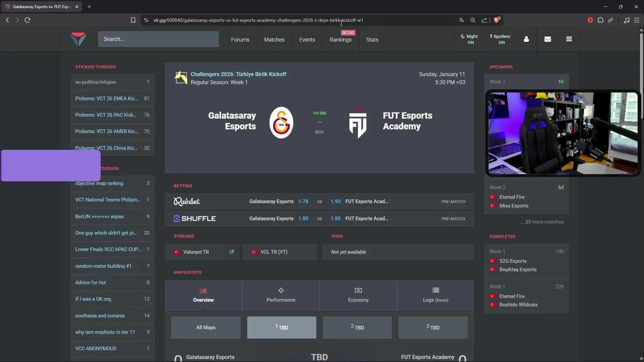Click the Galatasaray Esports team name in match header

[x=232, y=121]
